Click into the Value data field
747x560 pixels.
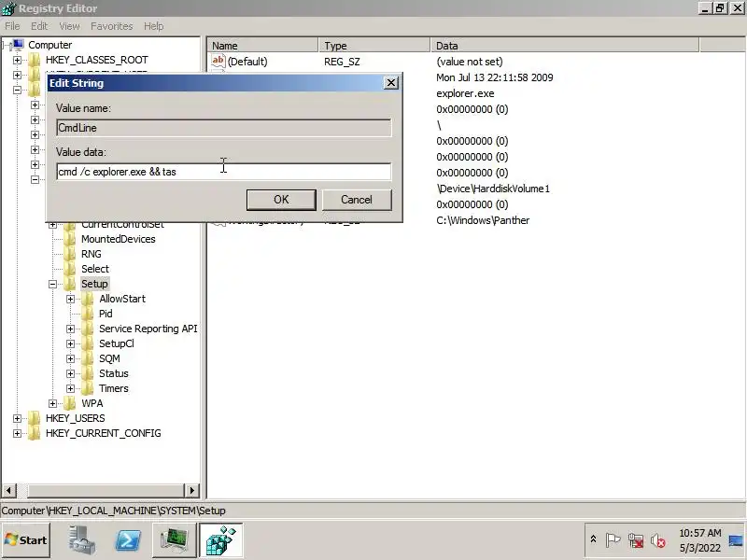[223, 172]
